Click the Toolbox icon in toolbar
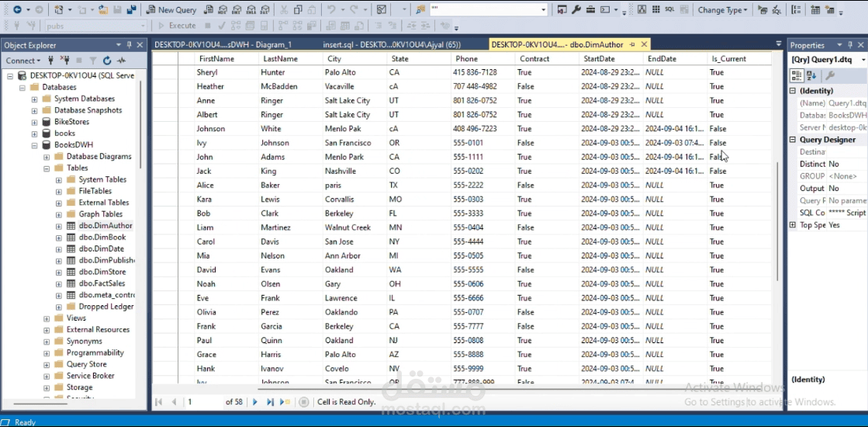 [590, 10]
